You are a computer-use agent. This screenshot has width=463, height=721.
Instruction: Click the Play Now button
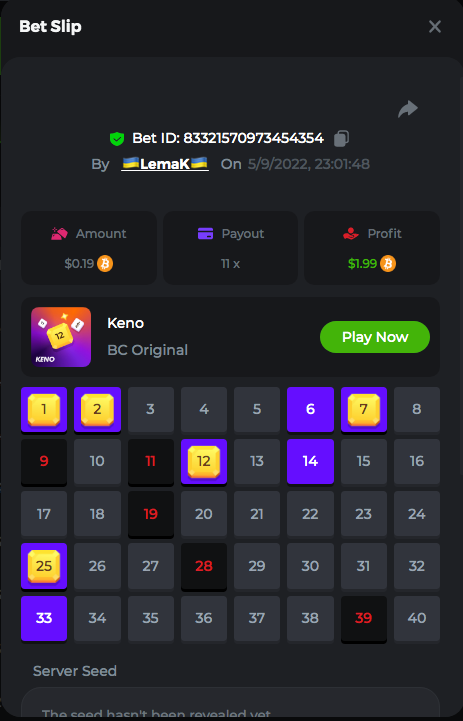coord(375,337)
